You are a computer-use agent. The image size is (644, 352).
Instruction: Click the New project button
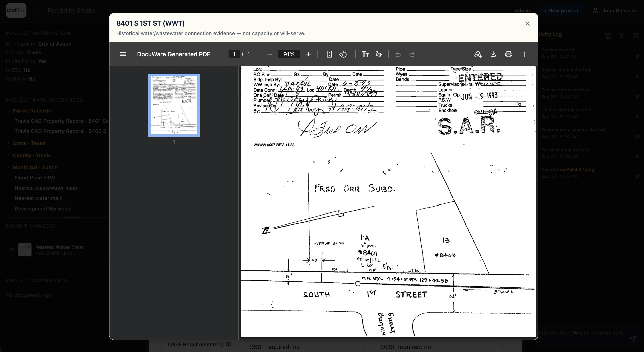[x=561, y=11]
